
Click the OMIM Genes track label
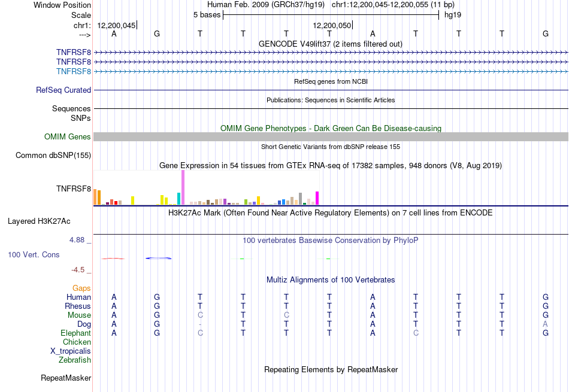67,136
